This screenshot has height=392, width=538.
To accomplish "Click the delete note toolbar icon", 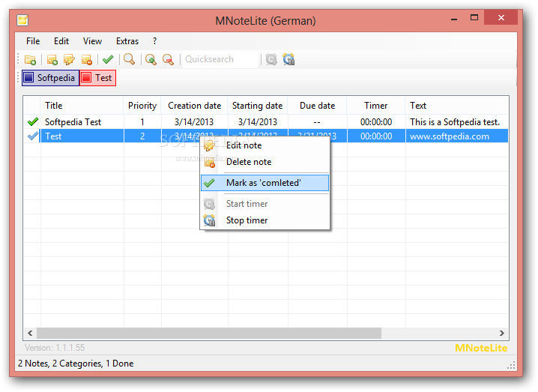I will [86, 60].
